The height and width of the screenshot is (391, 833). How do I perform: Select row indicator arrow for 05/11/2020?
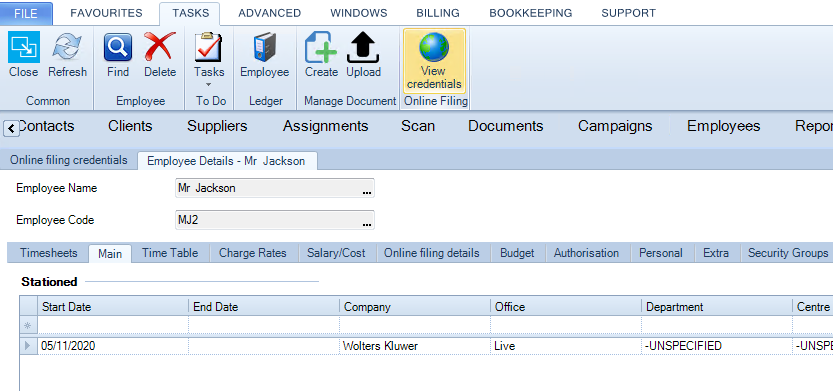[x=28, y=346]
